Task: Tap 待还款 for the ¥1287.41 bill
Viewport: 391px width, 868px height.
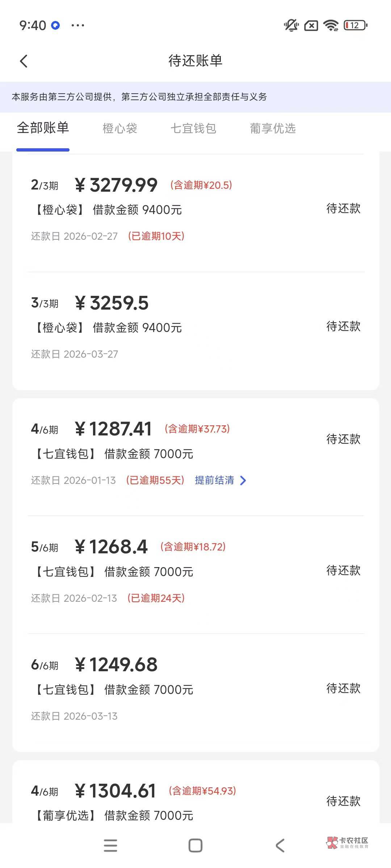Action: pyautogui.click(x=343, y=439)
